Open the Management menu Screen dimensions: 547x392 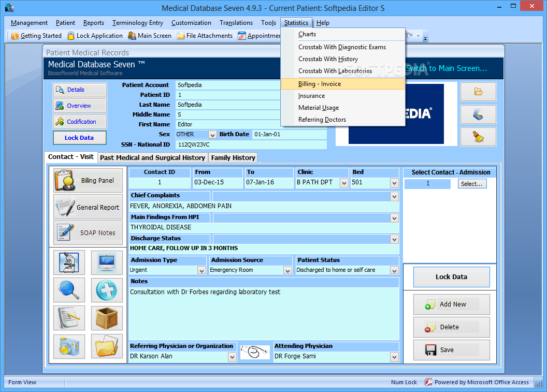[30, 23]
